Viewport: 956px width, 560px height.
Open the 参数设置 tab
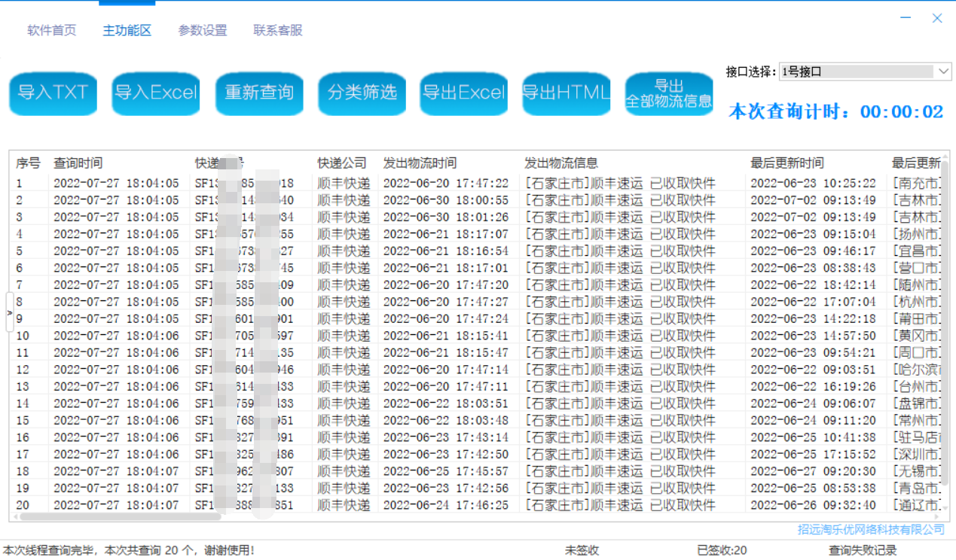pyautogui.click(x=203, y=31)
